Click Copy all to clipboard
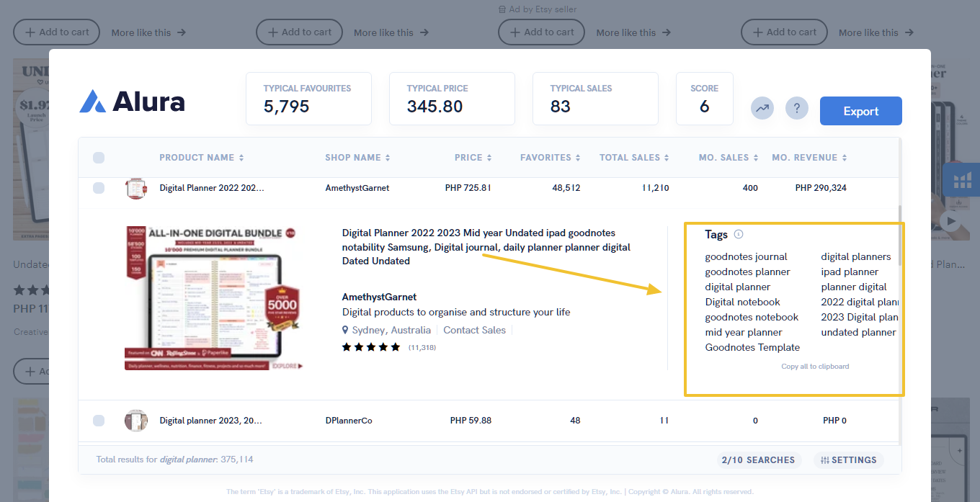The image size is (980, 502). [815, 367]
